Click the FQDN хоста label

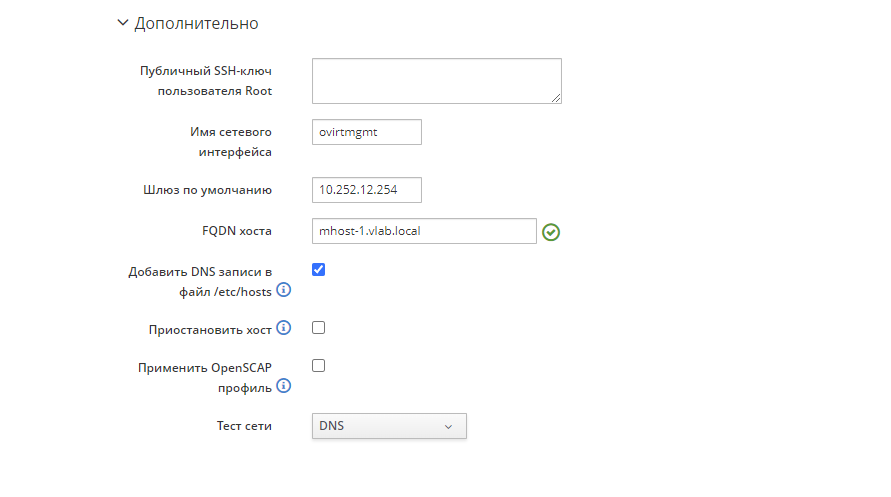tap(237, 231)
